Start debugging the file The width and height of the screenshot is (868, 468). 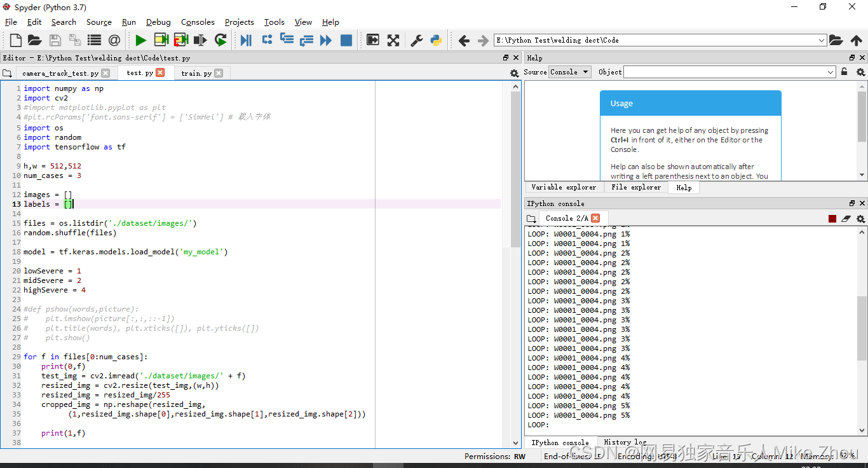pyautogui.click(x=247, y=40)
